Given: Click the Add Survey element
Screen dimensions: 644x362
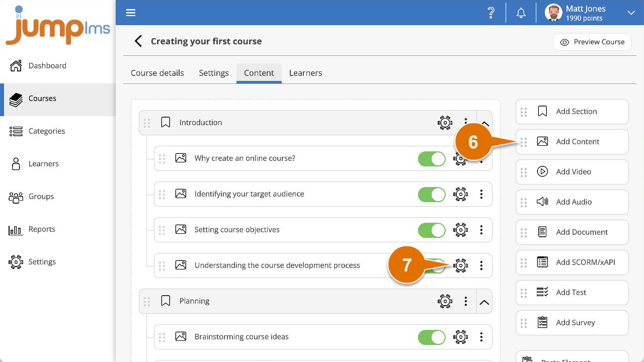Looking at the screenshot, I should coord(572,323).
